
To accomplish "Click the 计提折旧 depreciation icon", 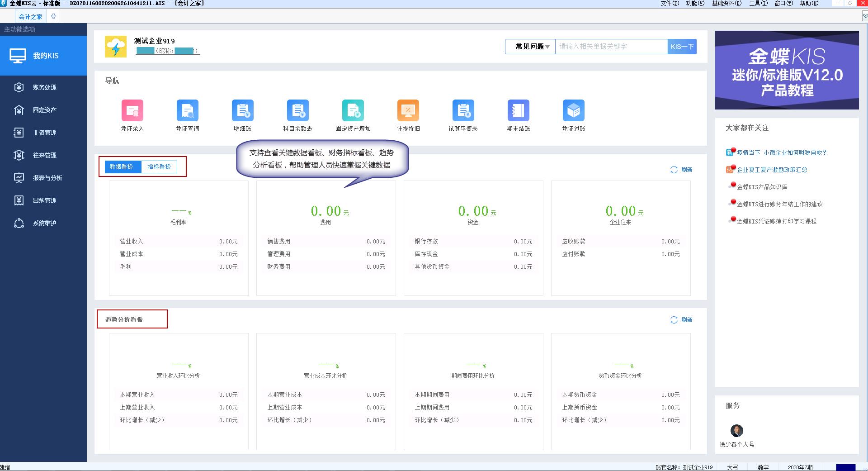I will tap(408, 111).
